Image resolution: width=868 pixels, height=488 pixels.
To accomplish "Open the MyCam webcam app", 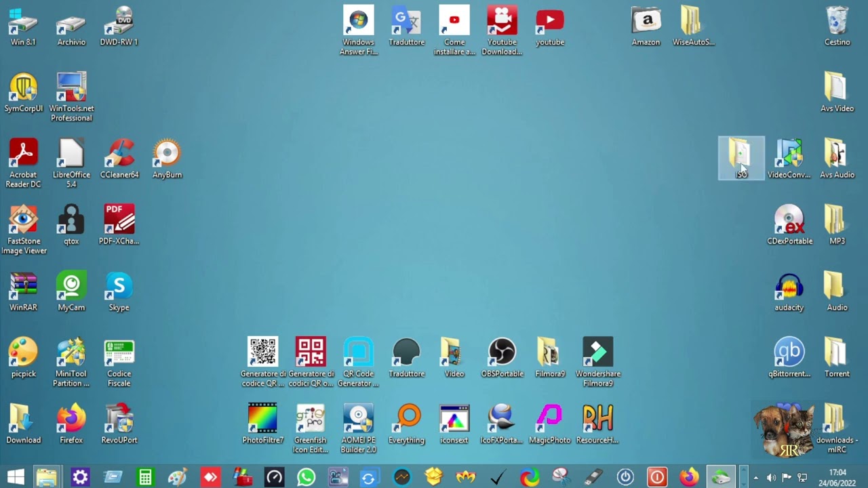I will [x=71, y=292].
